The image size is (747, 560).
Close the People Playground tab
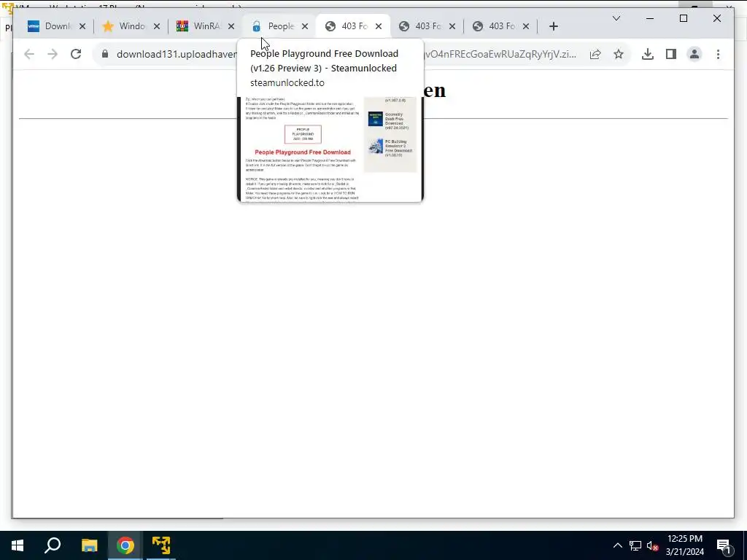click(x=306, y=26)
